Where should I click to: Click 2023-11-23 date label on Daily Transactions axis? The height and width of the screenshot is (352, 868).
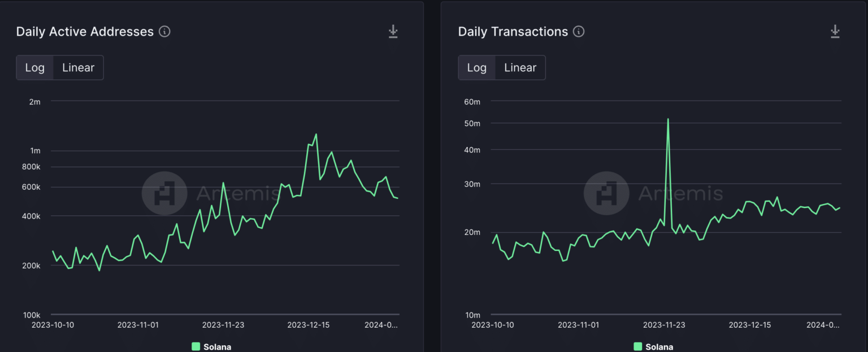point(664,325)
